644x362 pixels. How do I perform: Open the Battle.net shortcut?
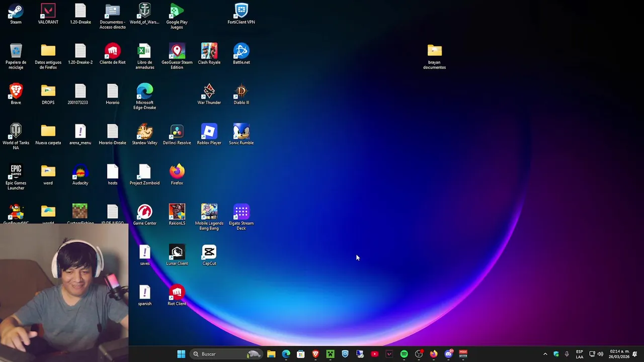pos(241,54)
